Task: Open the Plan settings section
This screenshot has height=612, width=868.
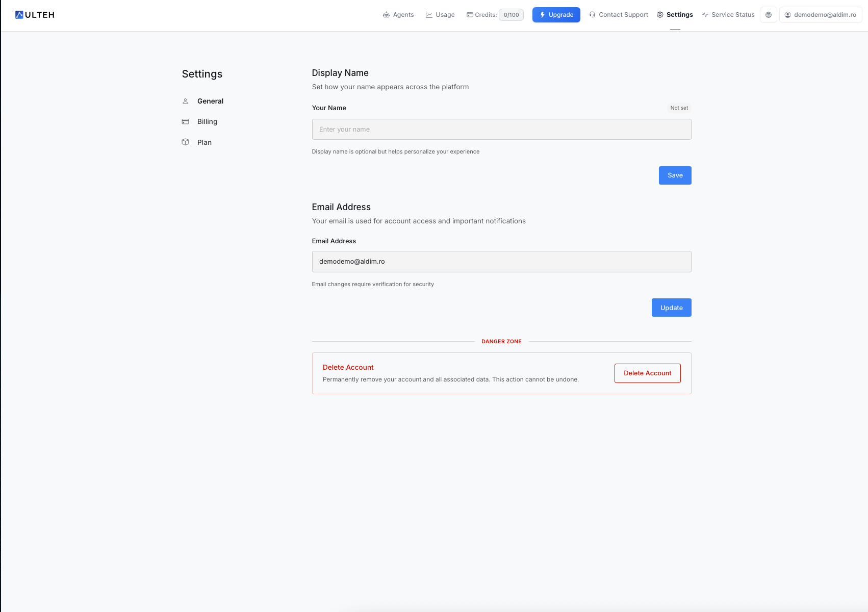Action: 204,142
